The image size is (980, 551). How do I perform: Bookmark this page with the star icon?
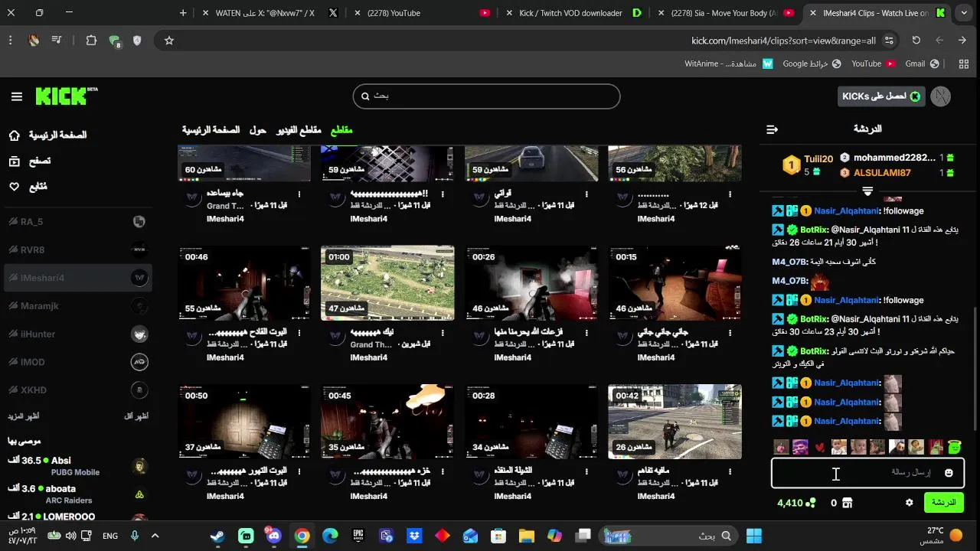(x=169, y=41)
